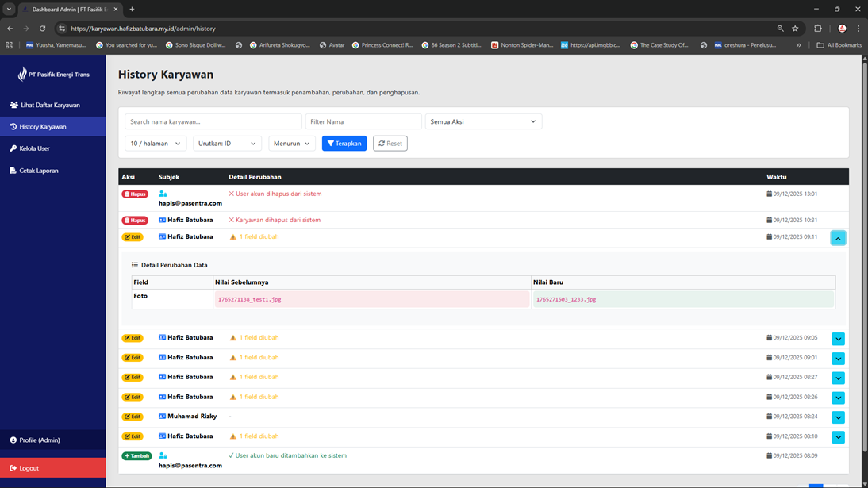This screenshot has width=868, height=488.
Task: Click Muhamad Rizky name
Action: (x=192, y=416)
